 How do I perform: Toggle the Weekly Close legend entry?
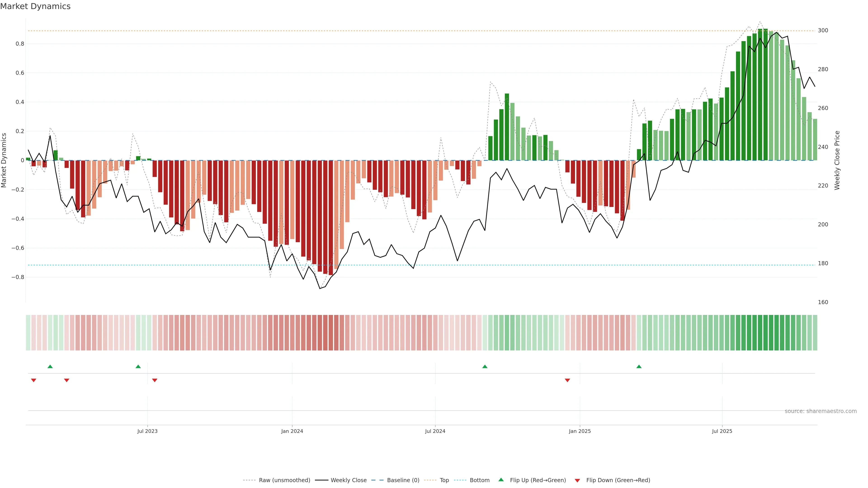tap(348, 480)
